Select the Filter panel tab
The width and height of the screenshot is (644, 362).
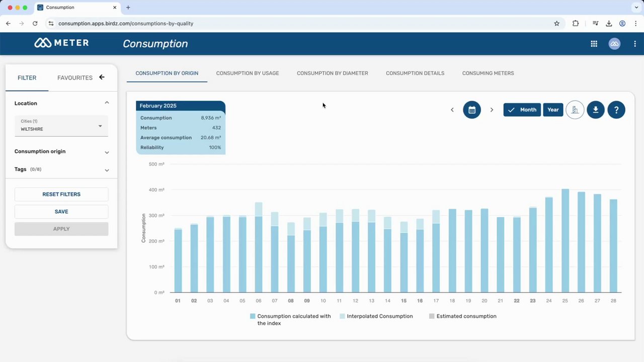27,78
